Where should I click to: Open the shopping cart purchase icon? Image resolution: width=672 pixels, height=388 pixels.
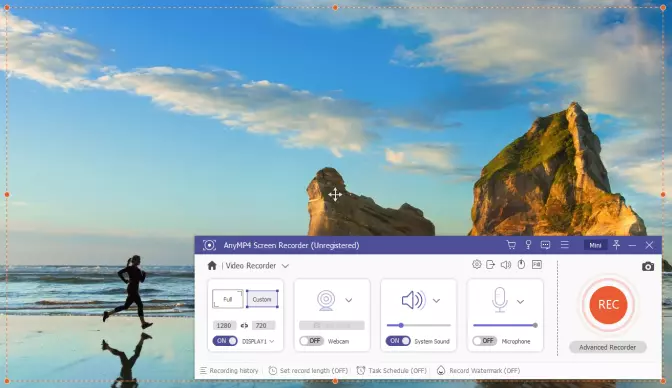point(511,245)
